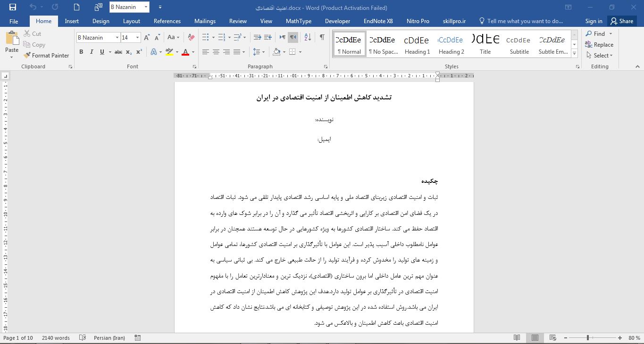Click the Decrease Indent icon
The height and width of the screenshot is (344, 644).
[258, 38]
